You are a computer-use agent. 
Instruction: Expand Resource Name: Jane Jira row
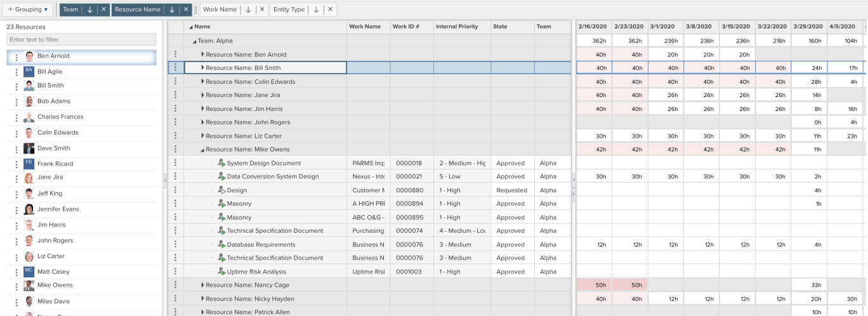click(203, 95)
